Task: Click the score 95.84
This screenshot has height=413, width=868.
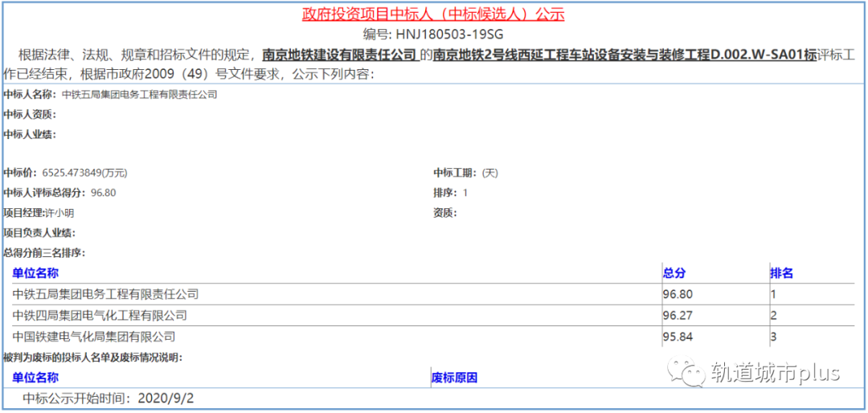Action: pos(678,337)
